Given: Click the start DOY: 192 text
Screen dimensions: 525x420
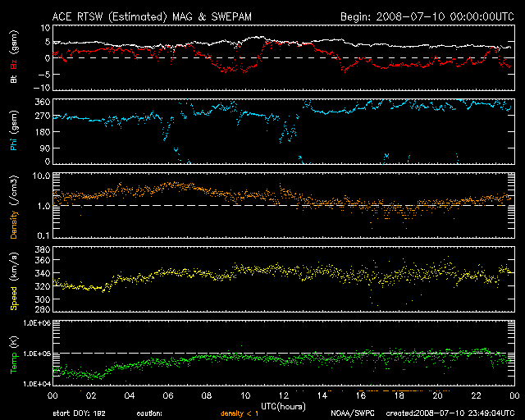Looking at the screenshot, I should 79,414.
